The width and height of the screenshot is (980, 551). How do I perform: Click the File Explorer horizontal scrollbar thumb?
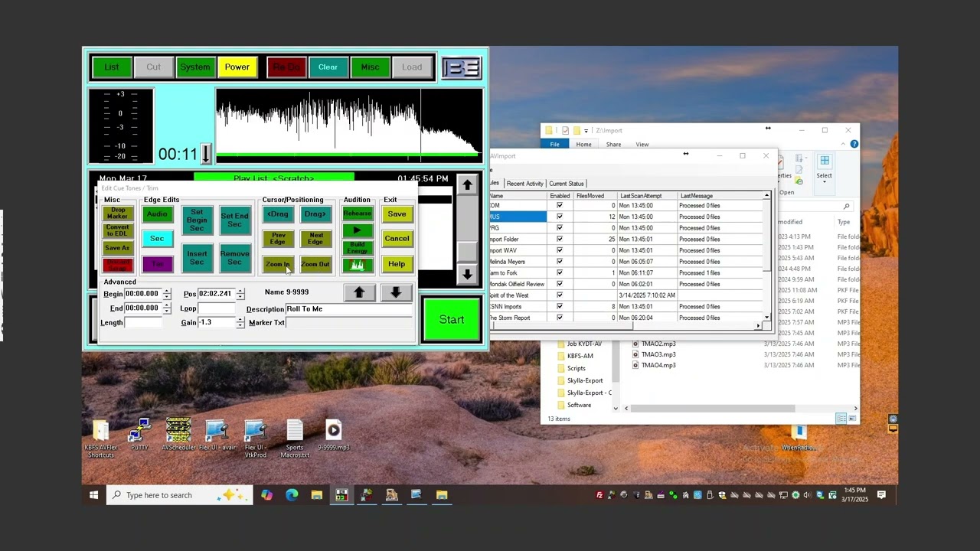[714, 409]
